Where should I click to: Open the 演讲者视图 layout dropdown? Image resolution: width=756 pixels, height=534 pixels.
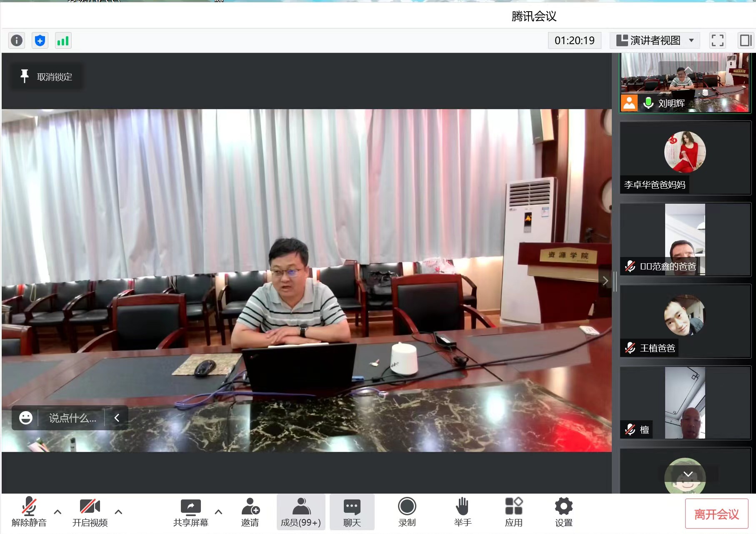click(655, 40)
